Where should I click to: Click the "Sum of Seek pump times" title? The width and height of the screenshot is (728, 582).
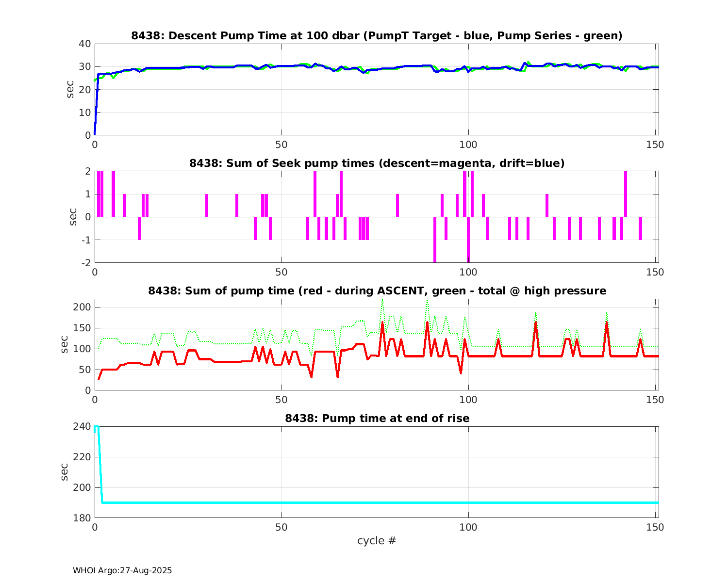click(377, 163)
